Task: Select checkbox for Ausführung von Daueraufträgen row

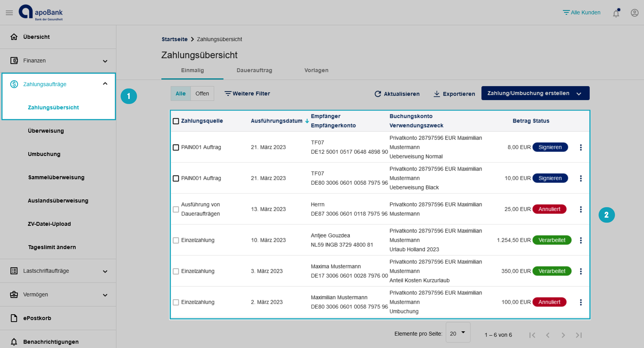Action: click(176, 209)
